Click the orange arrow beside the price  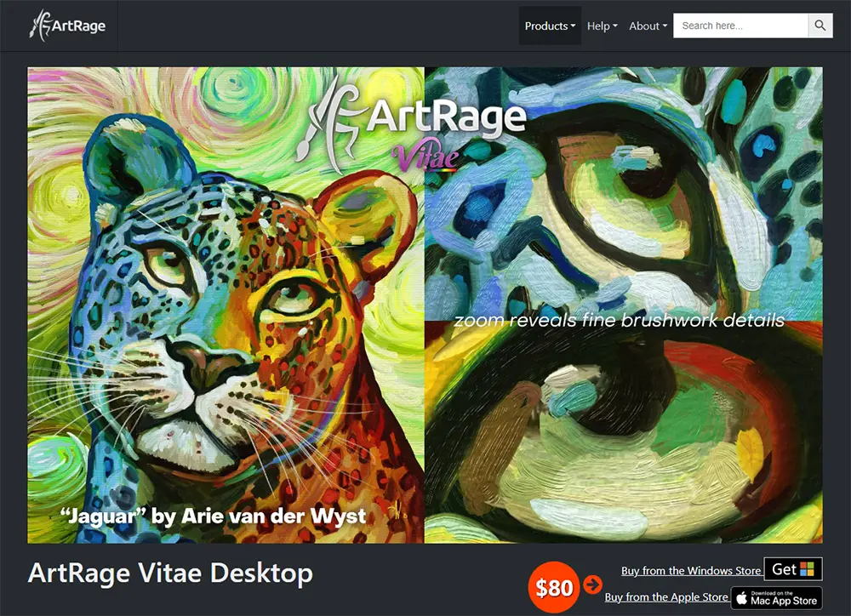click(x=592, y=585)
